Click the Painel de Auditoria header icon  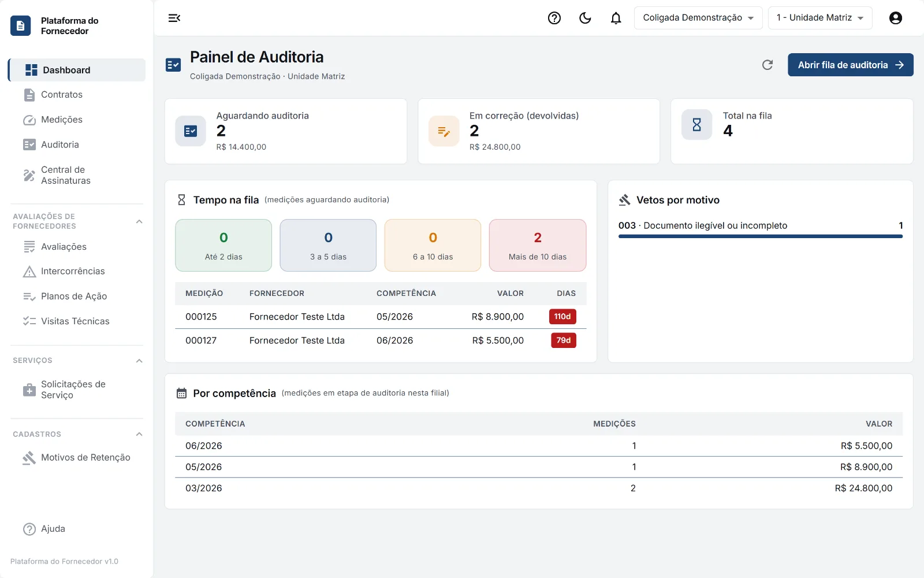tap(173, 65)
